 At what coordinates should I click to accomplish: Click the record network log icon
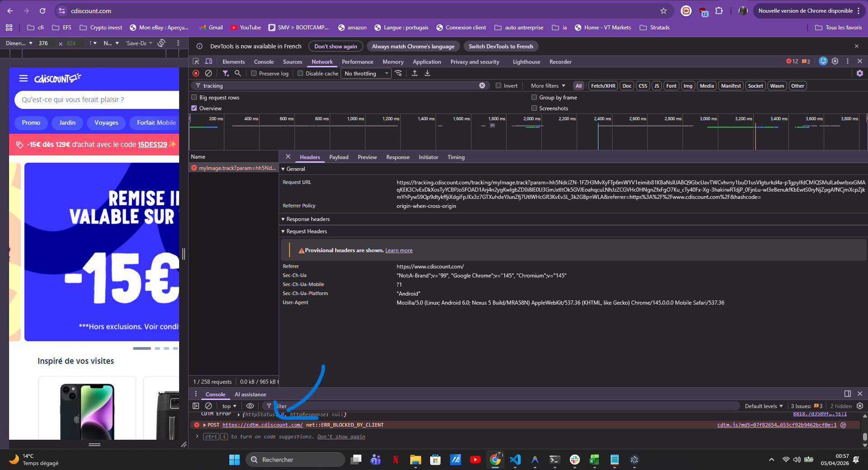(196, 73)
